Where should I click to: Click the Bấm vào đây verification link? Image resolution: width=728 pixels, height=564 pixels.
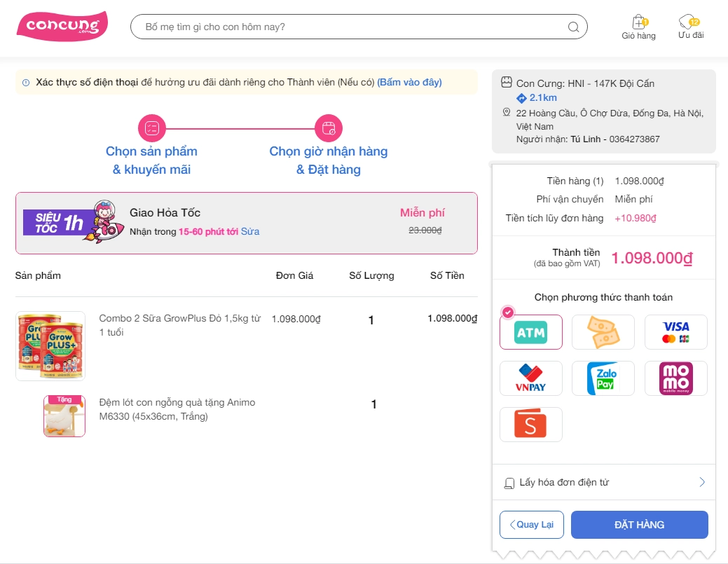409,82
